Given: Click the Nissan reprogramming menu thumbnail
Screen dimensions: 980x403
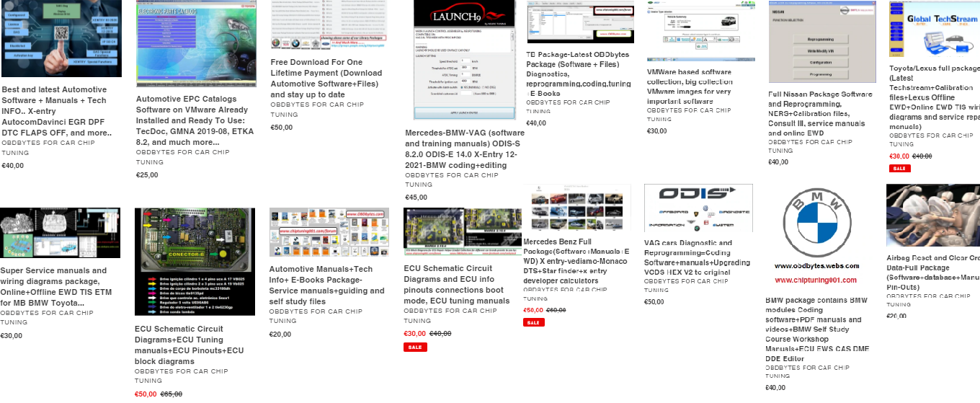Looking at the screenshot, I should tap(816, 42).
